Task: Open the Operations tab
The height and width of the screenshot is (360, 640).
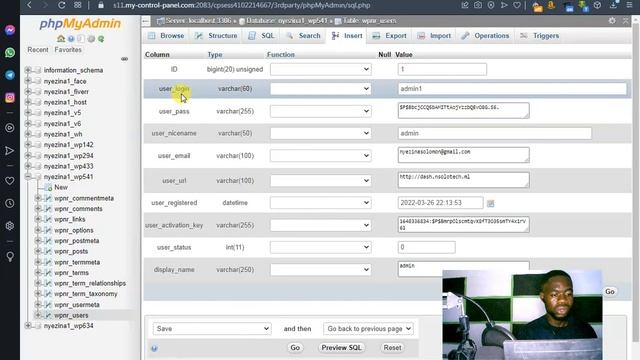Action: (x=485, y=36)
